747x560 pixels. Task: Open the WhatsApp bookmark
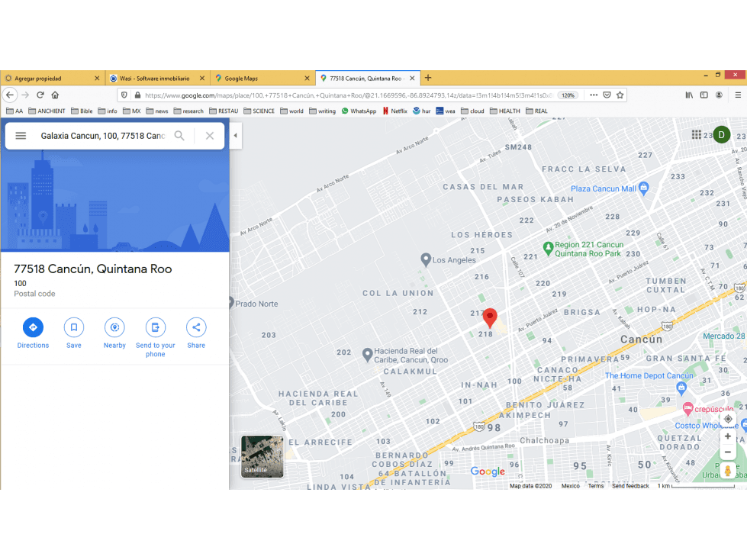359,111
